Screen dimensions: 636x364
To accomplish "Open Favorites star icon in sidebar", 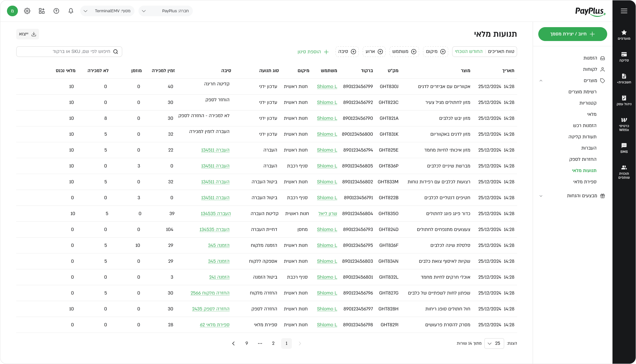I will [x=624, y=34].
